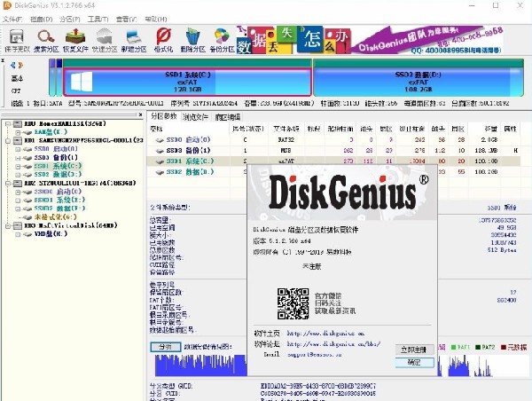Click the drive icon of SSD0 启动(0) table row
This screenshot has height=401, width=532.
(x=160, y=140)
